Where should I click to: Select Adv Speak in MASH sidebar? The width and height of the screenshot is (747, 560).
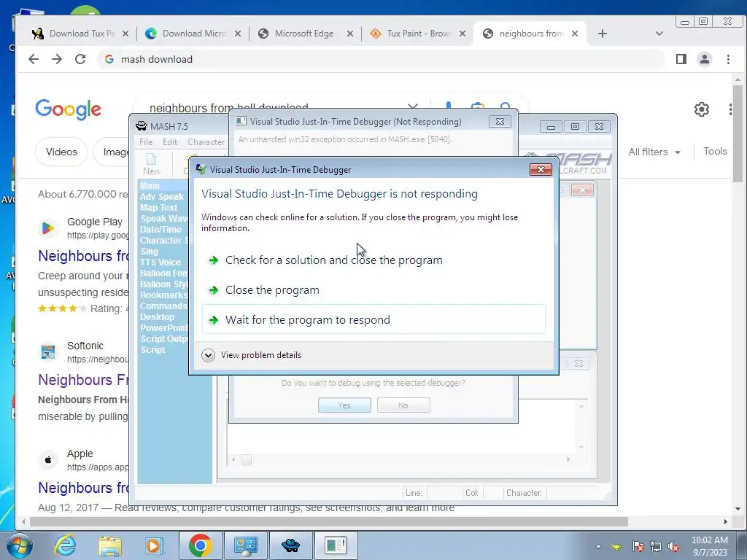(x=161, y=197)
